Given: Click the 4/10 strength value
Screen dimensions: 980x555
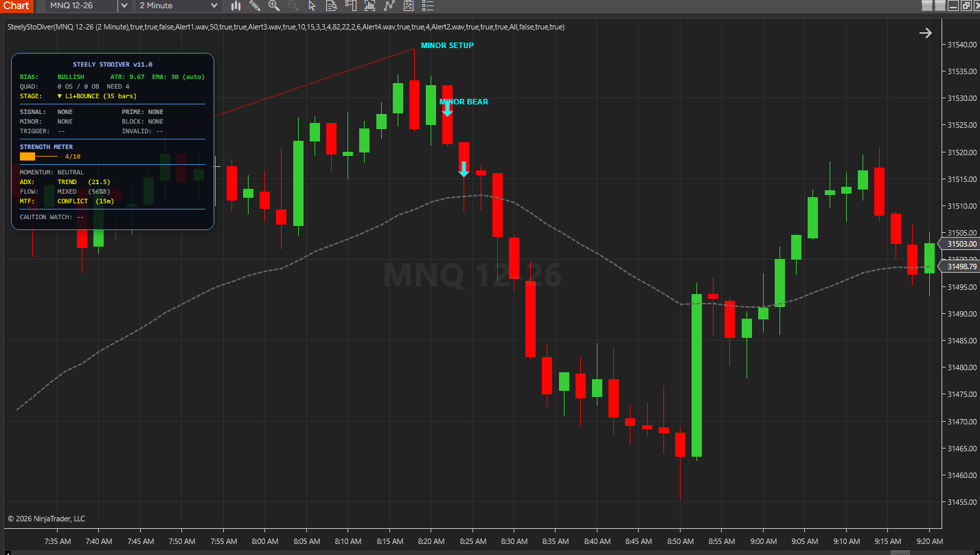Looking at the screenshot, I should (x=73, y=157).
